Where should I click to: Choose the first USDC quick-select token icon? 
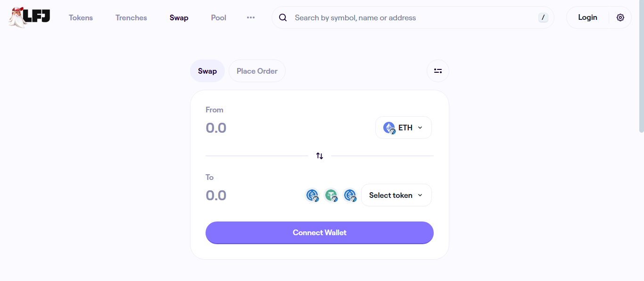[313, 195]
